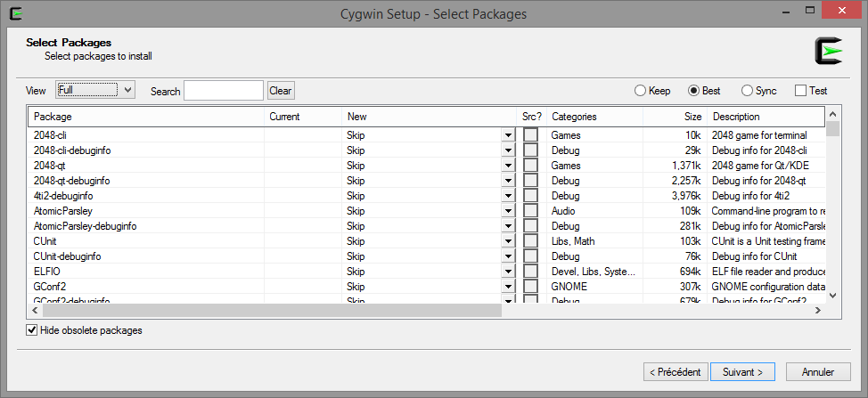Sort by the Categories column header
This screenshot has height=398, width=868.
click(594, 117)
